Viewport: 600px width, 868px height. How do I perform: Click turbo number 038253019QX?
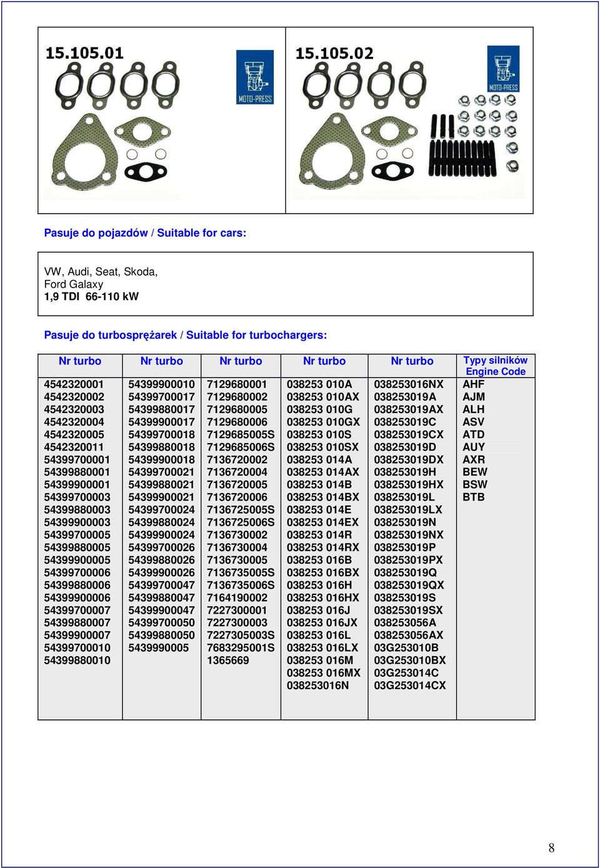(x=409, y=585)
